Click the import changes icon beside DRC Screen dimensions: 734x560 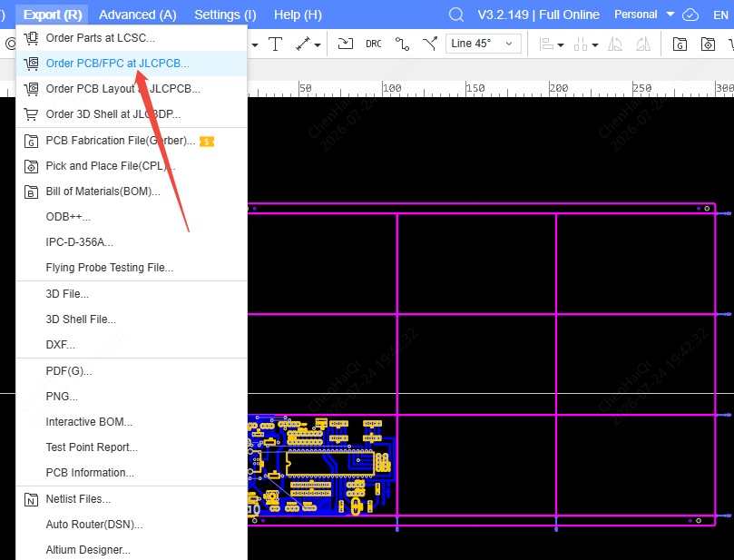pyautogui.click(x=346, y=44)
